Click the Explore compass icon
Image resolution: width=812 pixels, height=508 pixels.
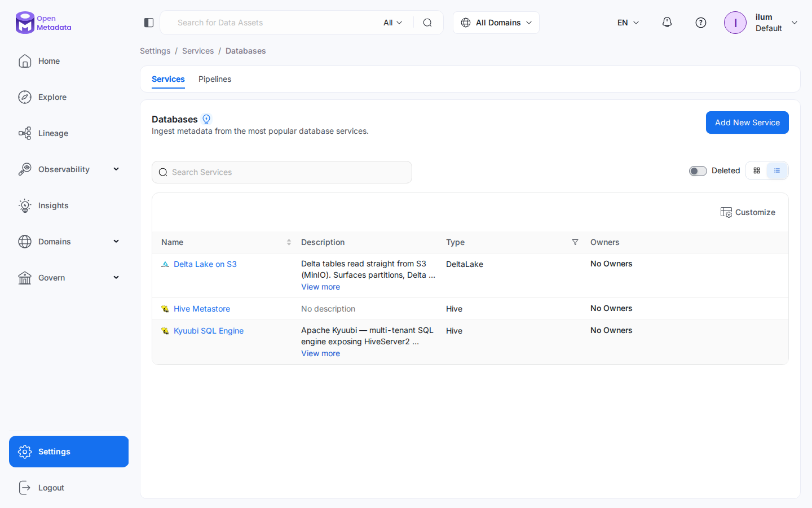[x=25, y=97]
